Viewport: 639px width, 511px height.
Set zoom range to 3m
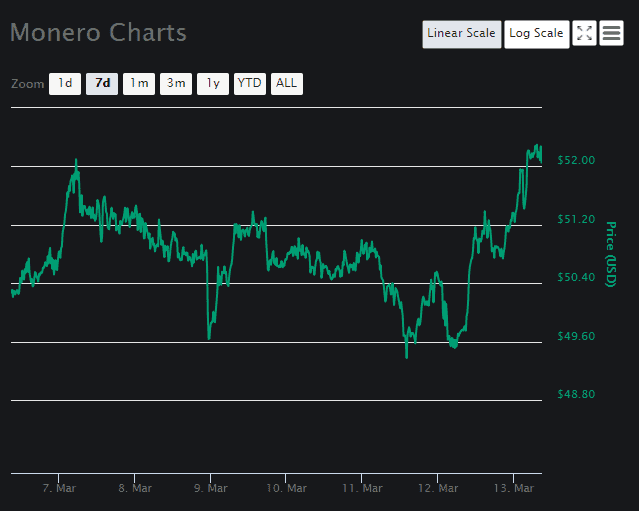176,84
